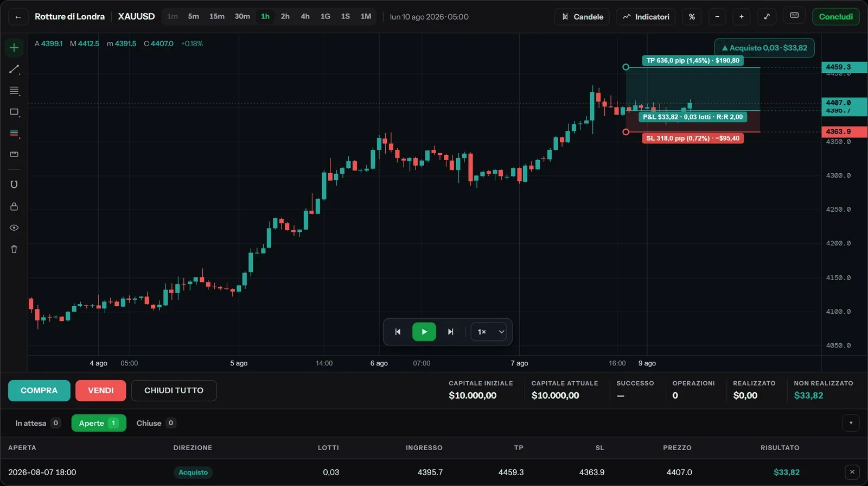Click the VENDI sell button

click(101, 390)
